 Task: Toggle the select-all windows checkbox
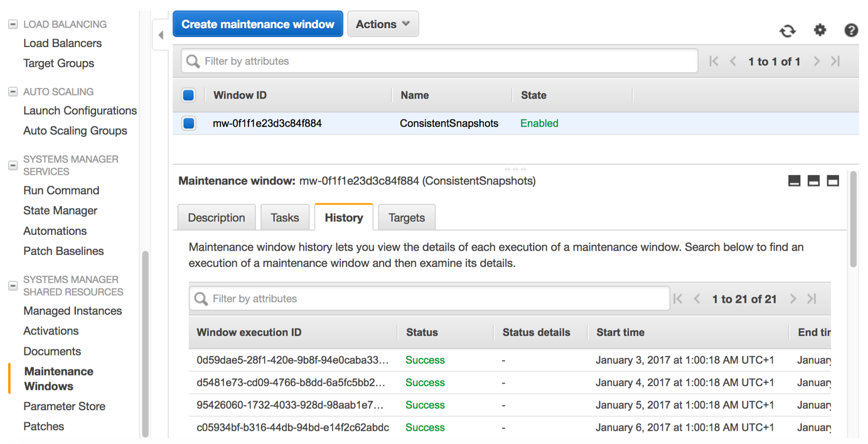coord(188,95)
